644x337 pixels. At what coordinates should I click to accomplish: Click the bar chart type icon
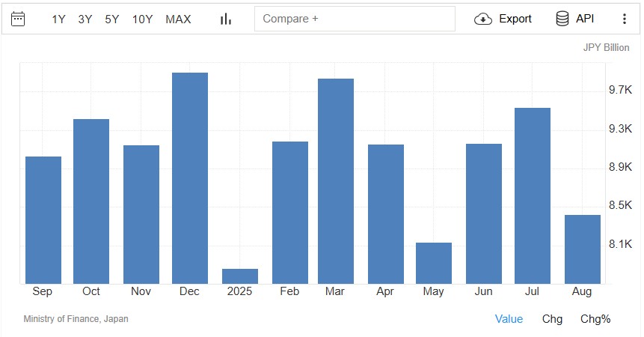(x=226, y=19)
